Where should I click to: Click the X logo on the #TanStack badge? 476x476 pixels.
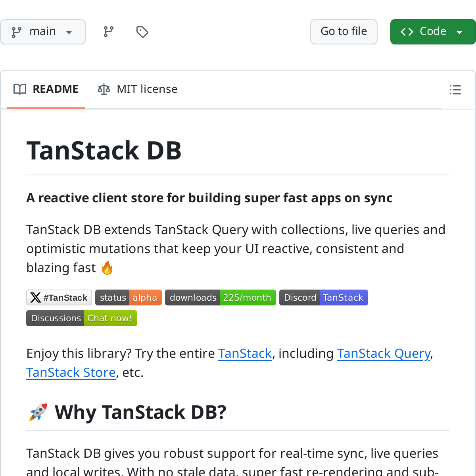[x=36, y=297]
